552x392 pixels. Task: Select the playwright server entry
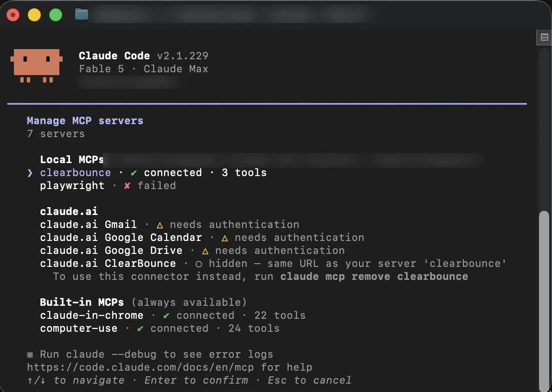click(108, 186)
